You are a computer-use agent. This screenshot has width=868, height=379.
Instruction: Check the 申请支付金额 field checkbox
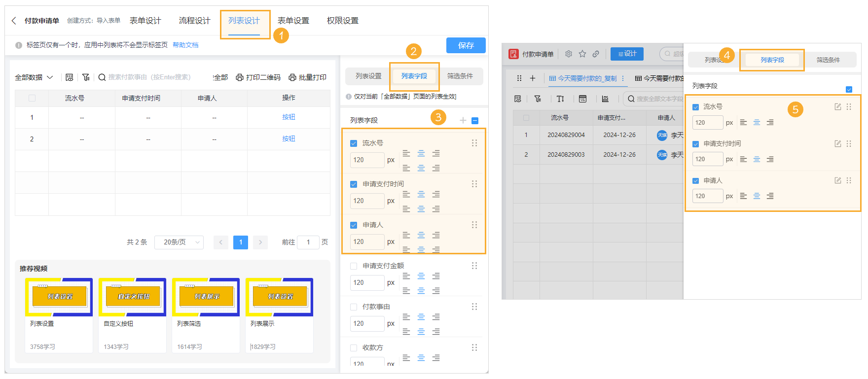pos(354,266)
